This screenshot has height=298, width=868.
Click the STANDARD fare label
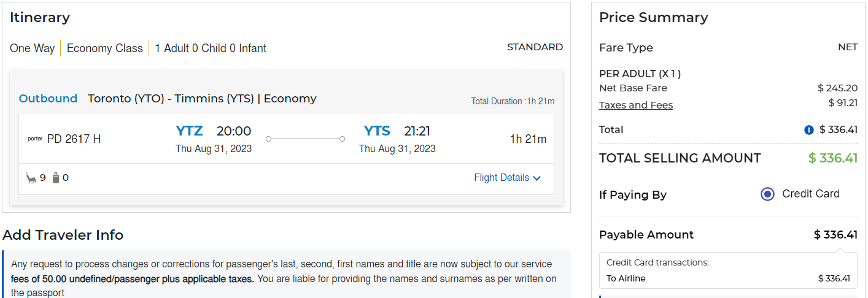pyautogui.click(x=535, y=47)
